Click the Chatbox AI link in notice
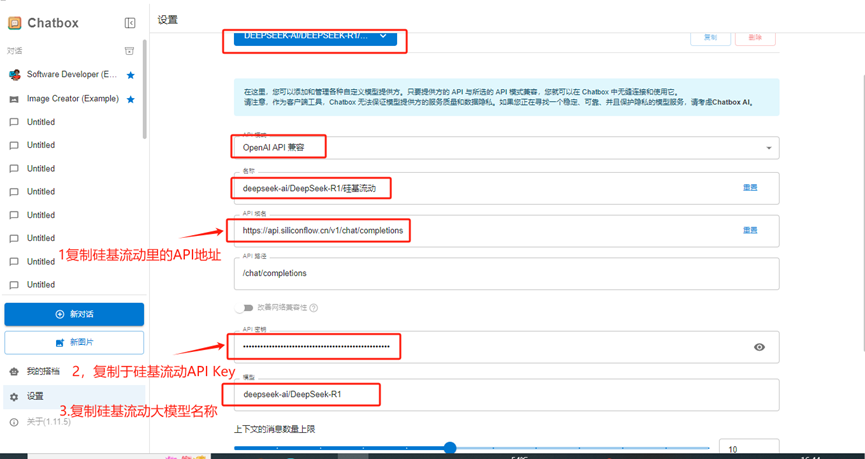 coord(733,103)
